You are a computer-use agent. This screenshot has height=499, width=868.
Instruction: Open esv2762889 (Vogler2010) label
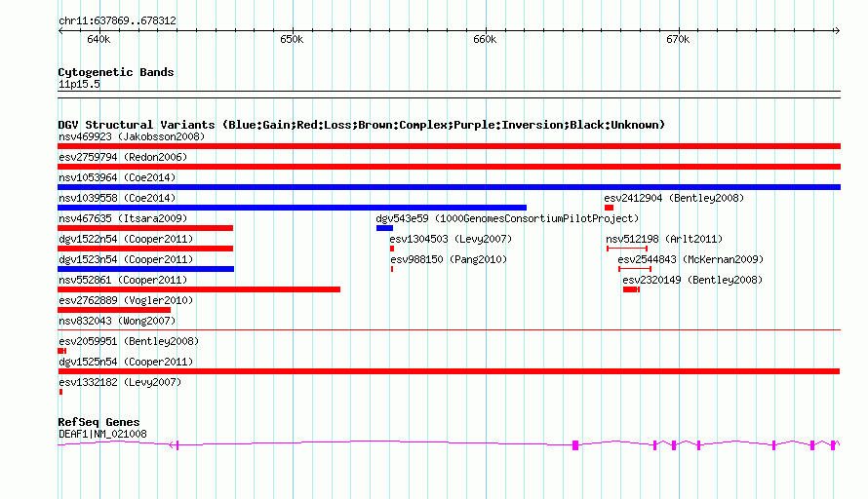(x=126, y=300)
